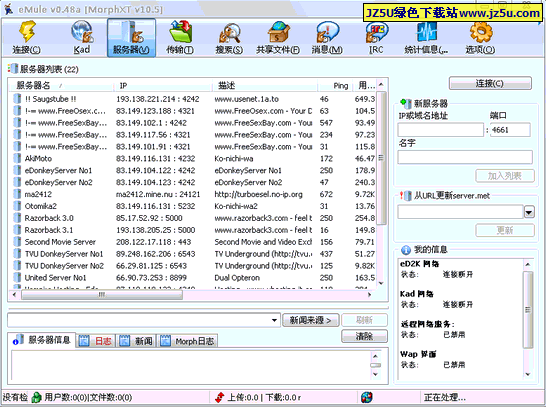Switch to the Log (日志) tab
This screenshot has height=407, width=546.
click(x=95, y=341)
